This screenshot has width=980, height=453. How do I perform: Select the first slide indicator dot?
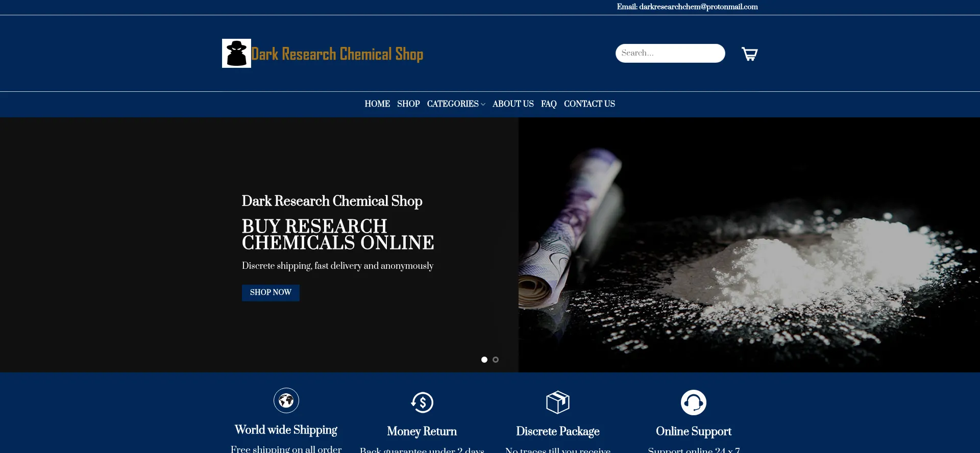click(484, 360)
